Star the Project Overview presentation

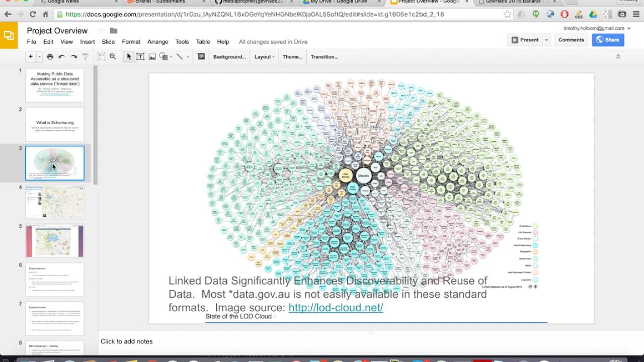[101, 31]
